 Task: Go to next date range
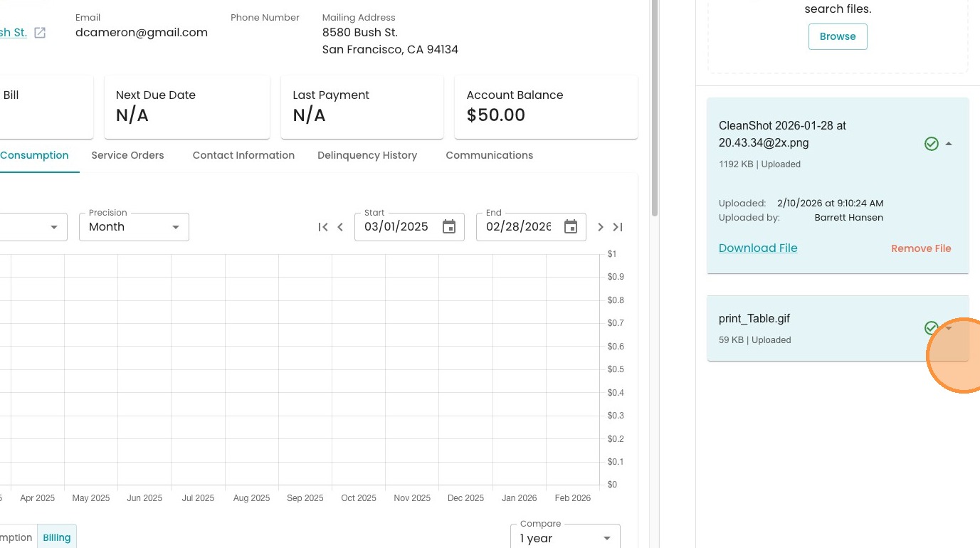pos(601,227)
